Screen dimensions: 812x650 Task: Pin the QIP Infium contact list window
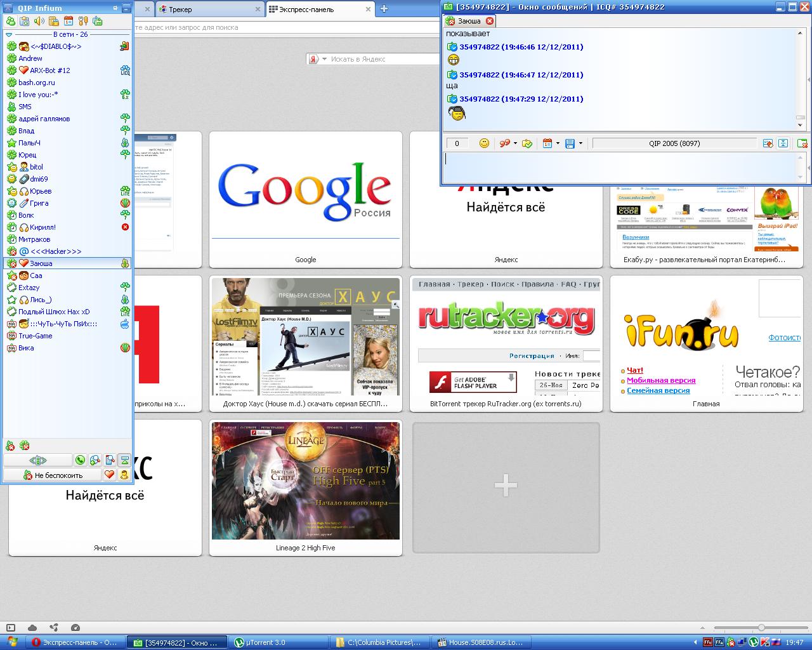pyautogui.click(x=115, y=8)
